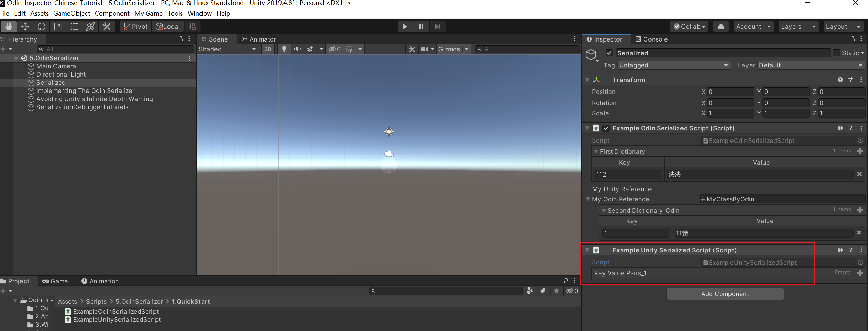Image resolution: width=868 pixels, height=331 pixels.
Task: Click the Play button
Action: (405, 27)
